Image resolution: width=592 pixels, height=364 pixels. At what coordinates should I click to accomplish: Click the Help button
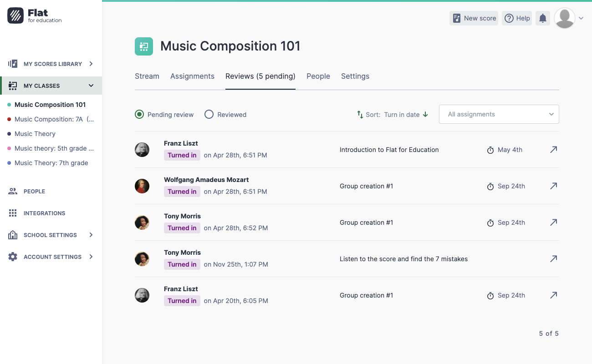[x=517, y=18]
